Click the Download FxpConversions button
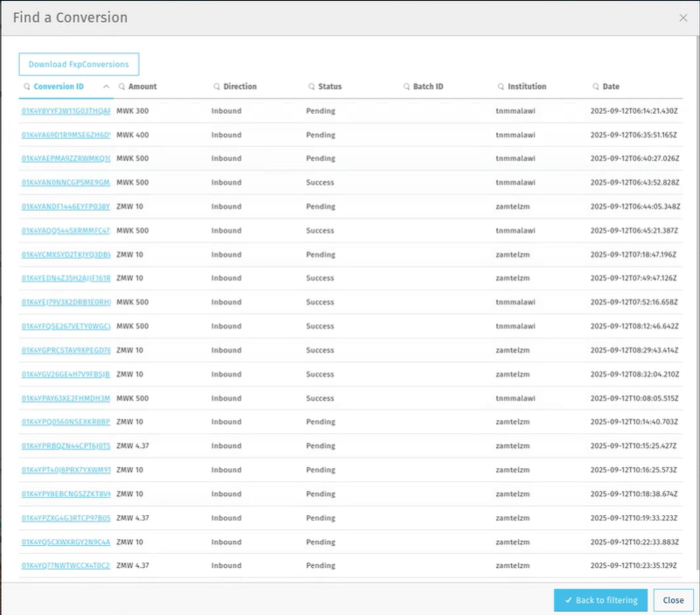Screen dimensions: 700x615 click(78, 64)
